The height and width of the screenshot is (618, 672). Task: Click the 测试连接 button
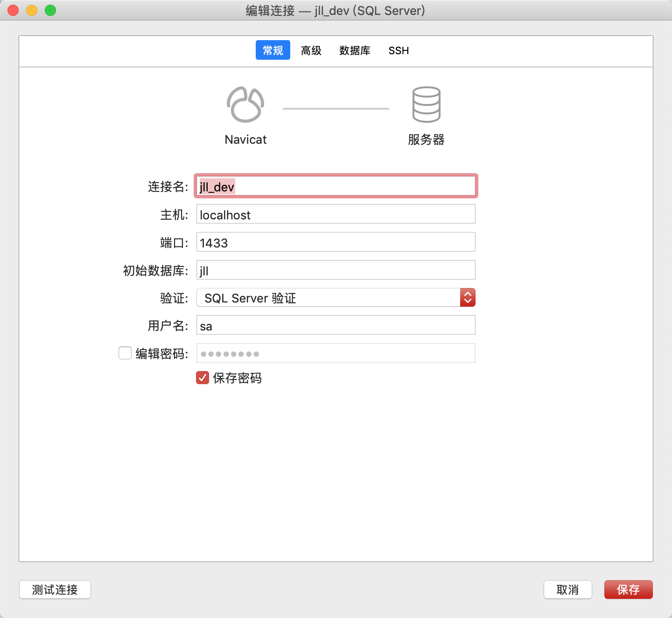click(55, 590)
